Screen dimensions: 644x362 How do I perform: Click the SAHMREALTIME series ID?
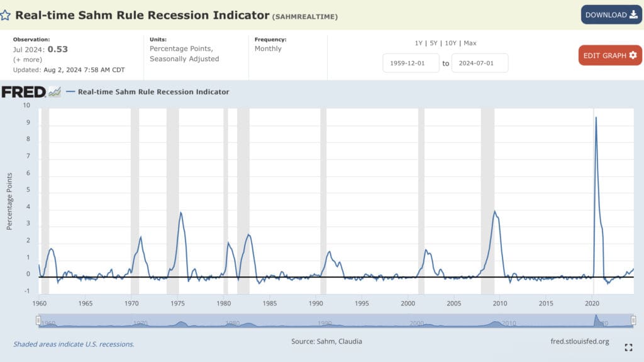click(305, 16)
